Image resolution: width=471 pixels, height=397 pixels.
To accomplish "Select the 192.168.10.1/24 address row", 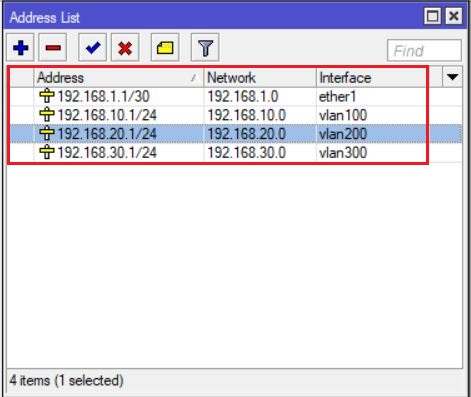I will pos(234,115).
